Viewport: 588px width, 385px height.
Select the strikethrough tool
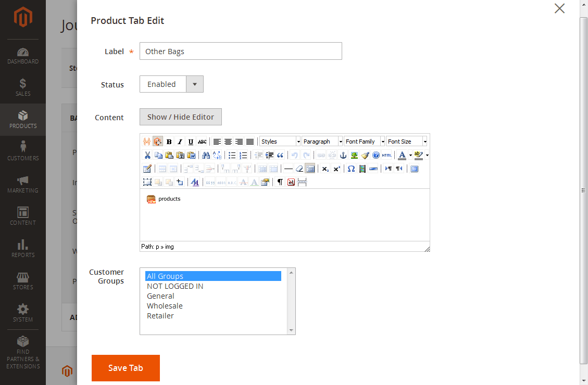coord(202,142)
